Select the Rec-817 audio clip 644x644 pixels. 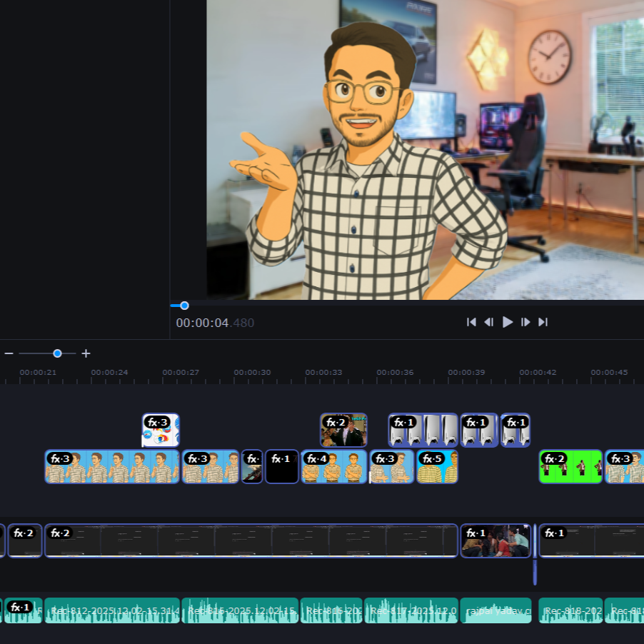pyautogui.click(x=411, y=610)
